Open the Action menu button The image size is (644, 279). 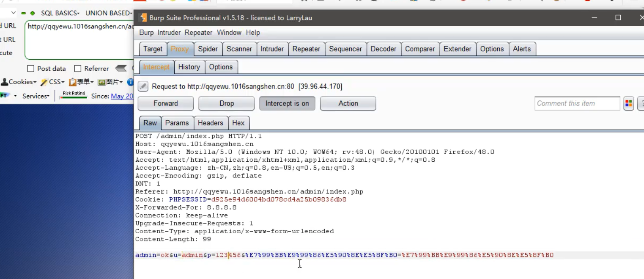click(348, 103)
